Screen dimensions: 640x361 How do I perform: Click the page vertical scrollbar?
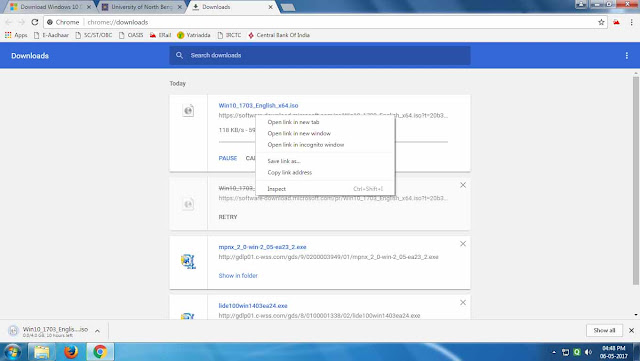point(636,180)
